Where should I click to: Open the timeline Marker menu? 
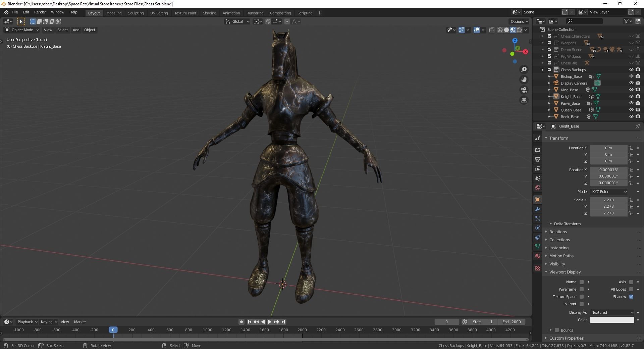coord(80,322)
